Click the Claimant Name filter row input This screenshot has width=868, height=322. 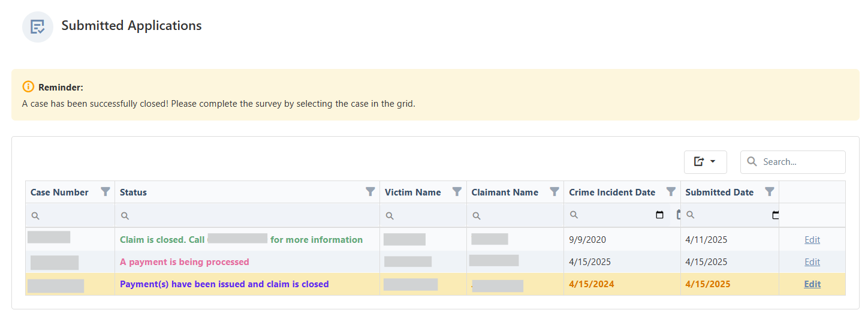point(515,215)
